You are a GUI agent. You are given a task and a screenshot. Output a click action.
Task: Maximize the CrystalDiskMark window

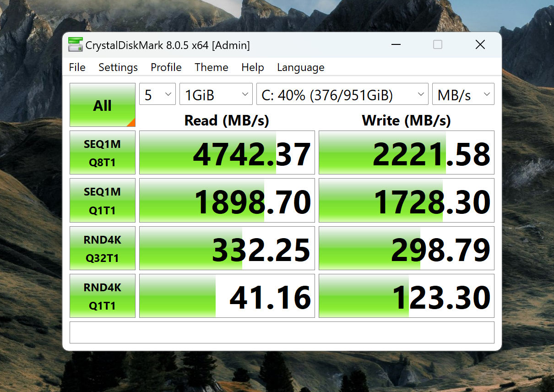point(438,44)
